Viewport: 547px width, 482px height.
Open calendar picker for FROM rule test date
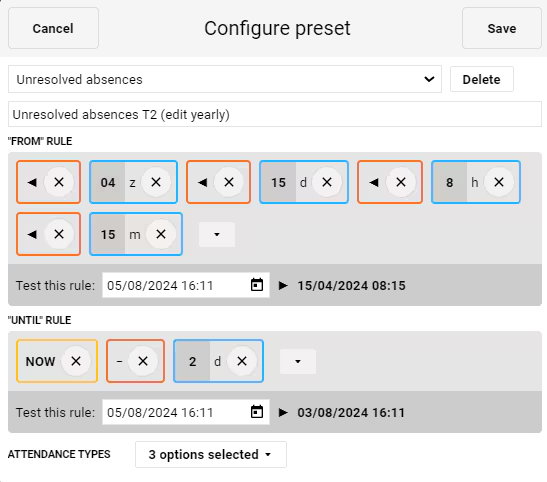[257, 285]
